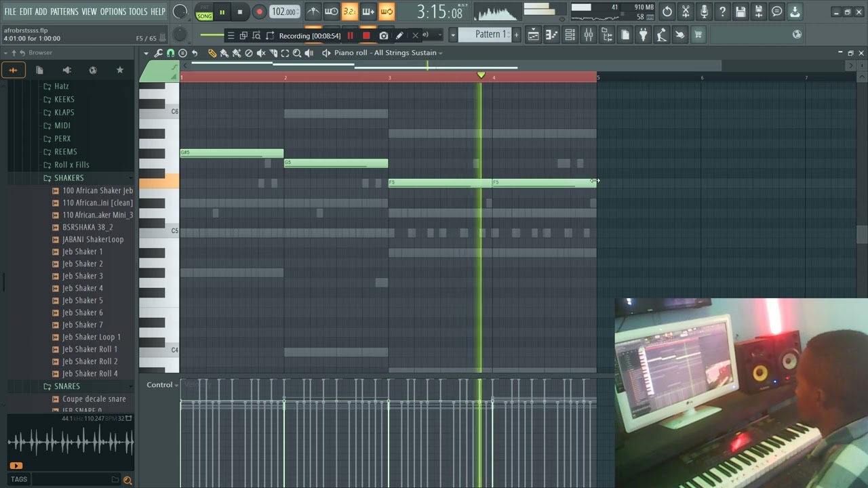Screen dimensions: 868x488
Task: Open the Piano roll view icon
Action: click(551, 35)
